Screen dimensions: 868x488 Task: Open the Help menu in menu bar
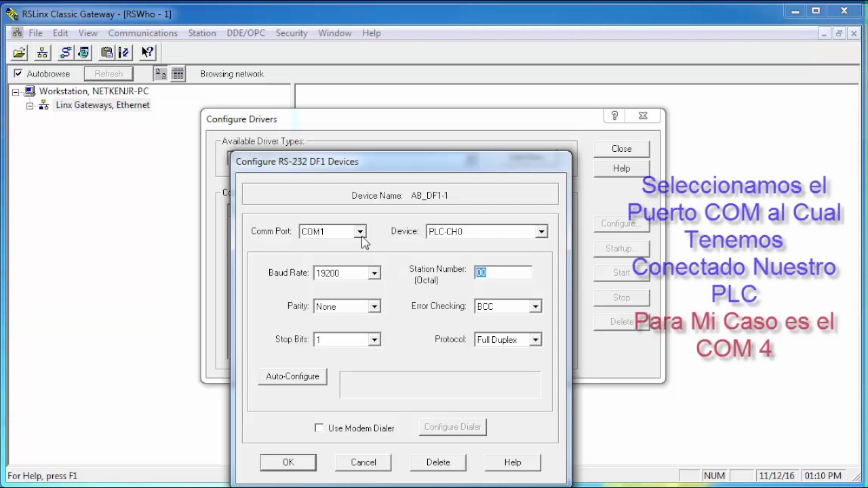pyautogui.click(x=372, y=33)
